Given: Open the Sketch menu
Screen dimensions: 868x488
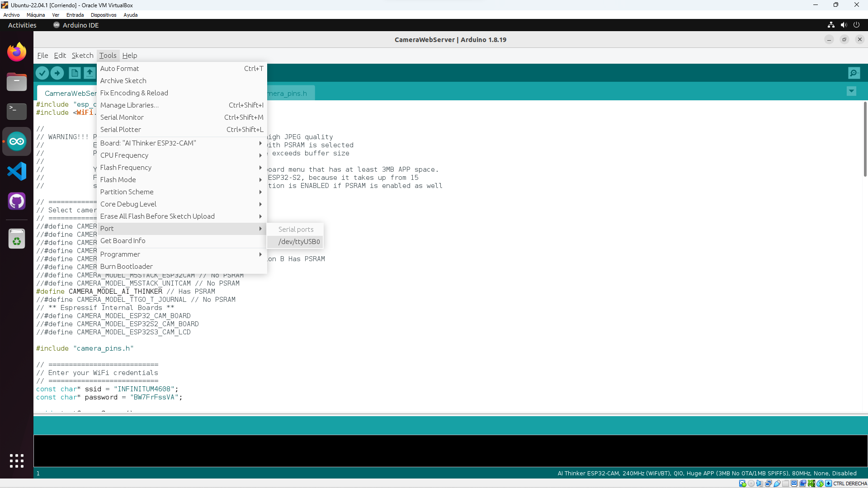Looking at the screenshot, I should click(x=82, y=56).
